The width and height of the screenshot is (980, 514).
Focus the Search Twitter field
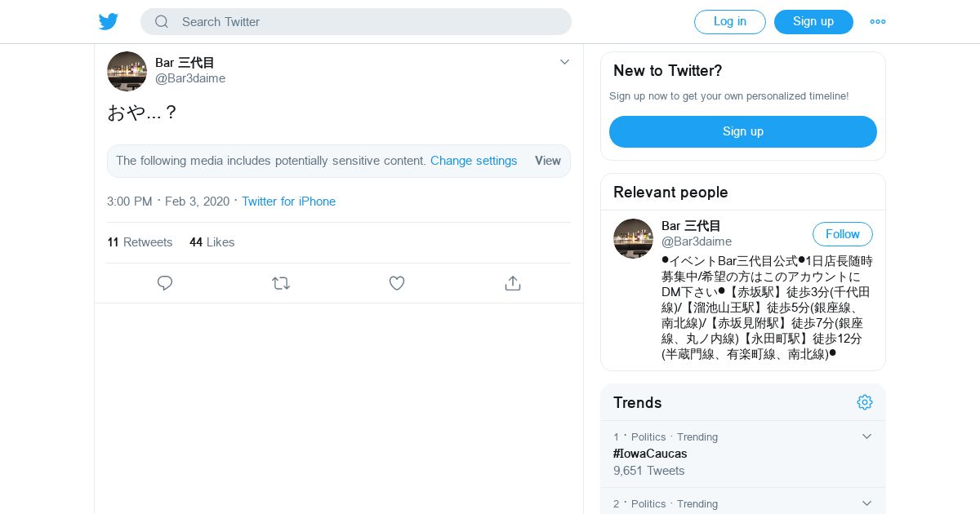coord(367,22)
